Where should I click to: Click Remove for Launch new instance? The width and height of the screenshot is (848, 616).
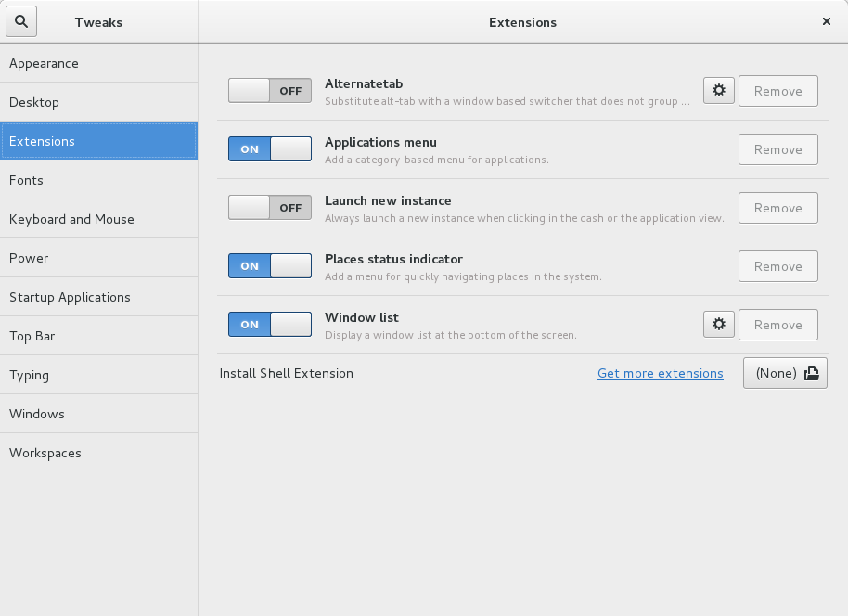pyautogui.click(x=777, y=208)
